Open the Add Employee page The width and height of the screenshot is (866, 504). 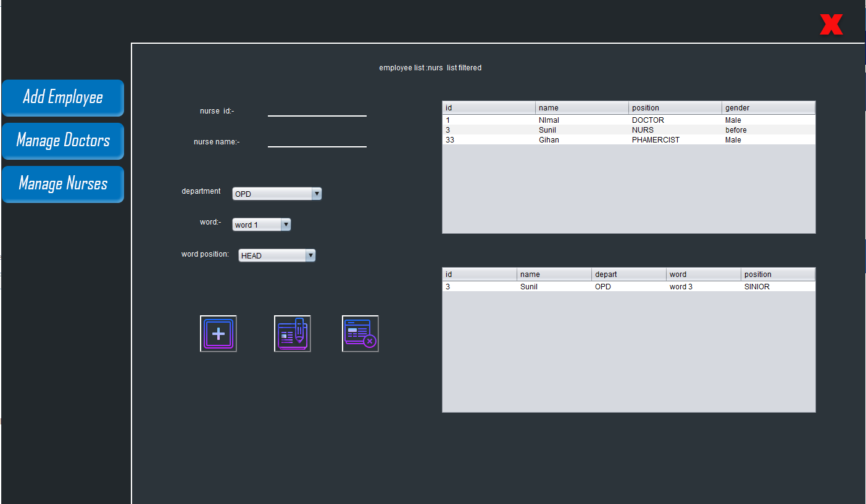[63, 97]
